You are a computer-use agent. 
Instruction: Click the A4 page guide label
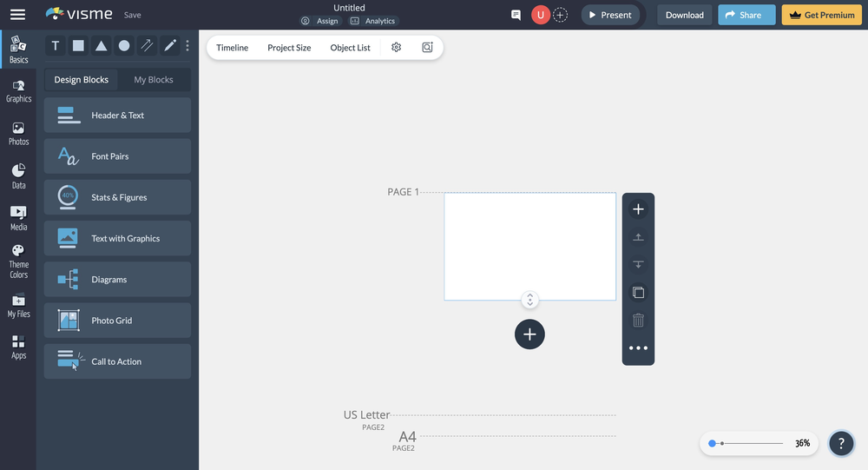pos(407,437)
